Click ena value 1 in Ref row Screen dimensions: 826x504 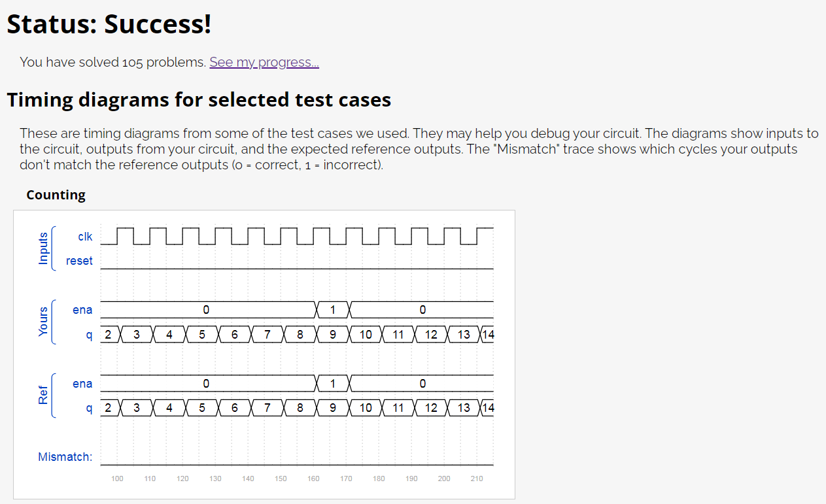click(333, 384)
